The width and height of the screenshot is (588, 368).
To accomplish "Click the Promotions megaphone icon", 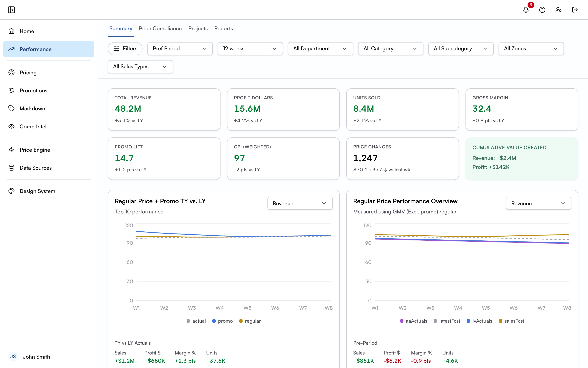I will [x=11, y=91].
